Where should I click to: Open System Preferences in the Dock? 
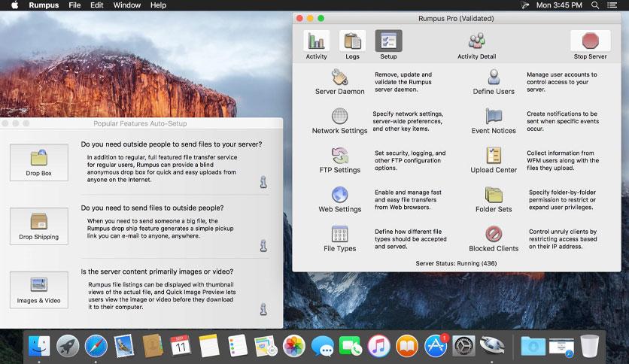pyautogui.click(x=463, y=345)
